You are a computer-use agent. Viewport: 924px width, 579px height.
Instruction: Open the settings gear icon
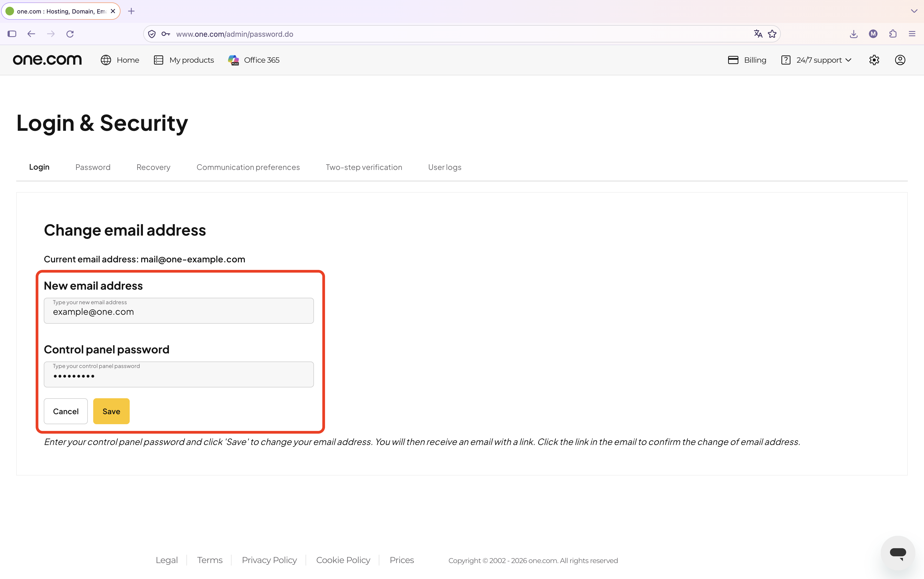click(874, 60)
